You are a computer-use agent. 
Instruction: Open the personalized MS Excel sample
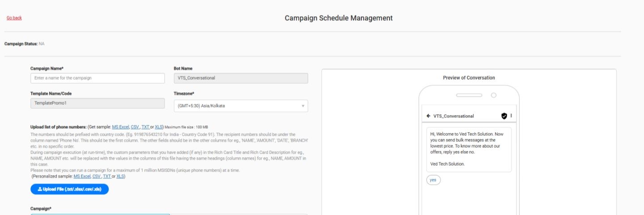[82, 176]
